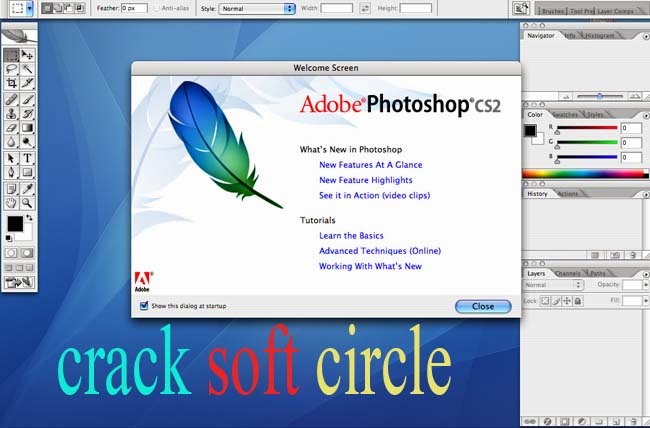Enable Standard Mode editing button in toolbox
The height and width of the screenshot is (428, 650).
pyautogui.click(x=12, y=253)
